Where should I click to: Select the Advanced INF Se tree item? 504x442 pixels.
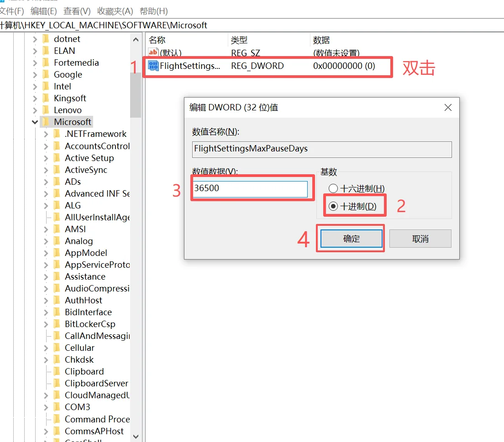coord(97,194)
